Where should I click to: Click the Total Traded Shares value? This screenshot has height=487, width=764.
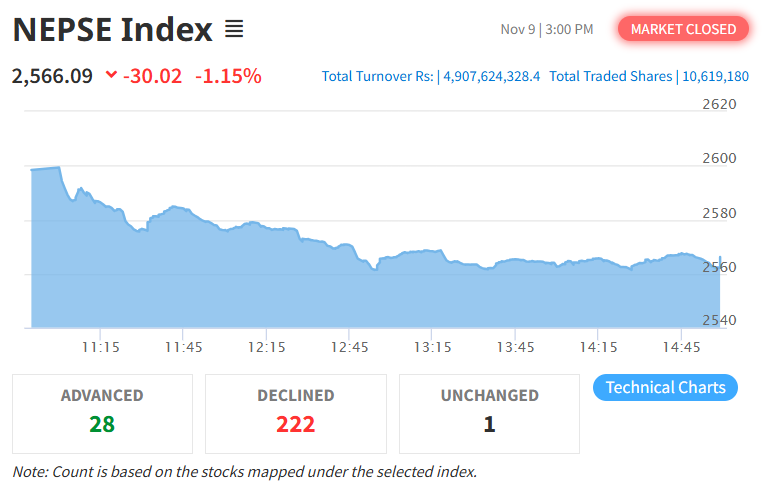(x=715, y=77)
